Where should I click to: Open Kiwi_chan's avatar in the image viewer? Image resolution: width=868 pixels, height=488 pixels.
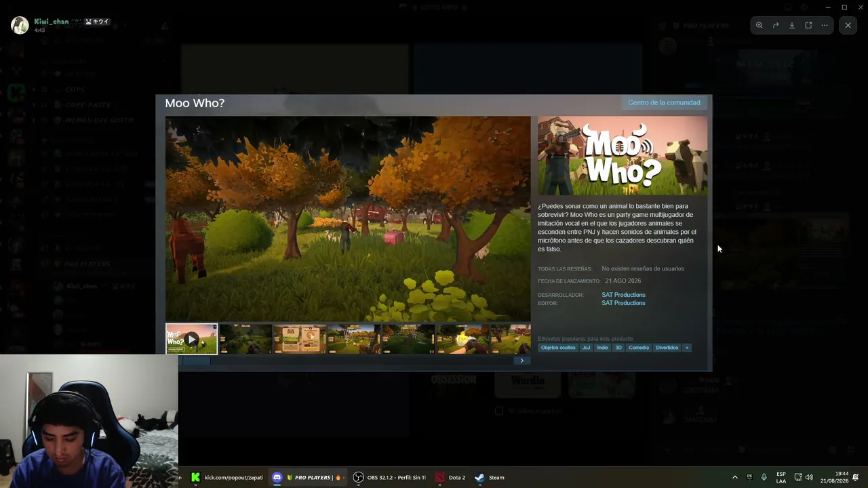click(20, 25)
